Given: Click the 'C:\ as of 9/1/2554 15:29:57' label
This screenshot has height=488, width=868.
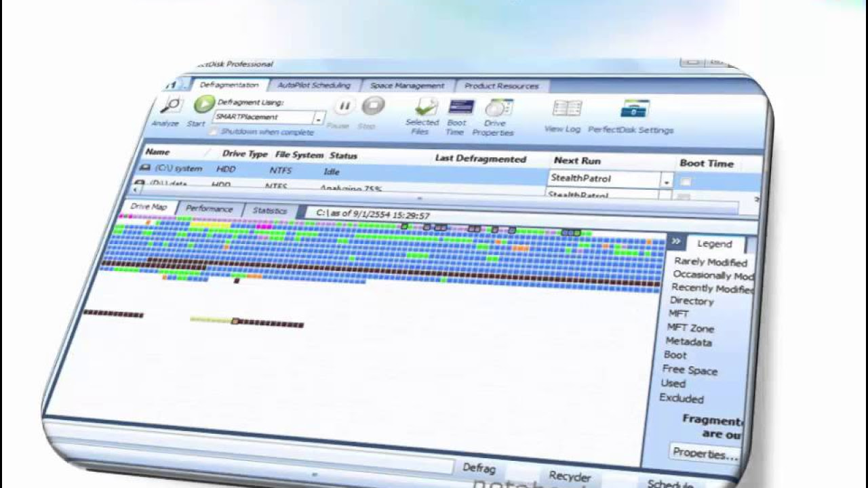Looking at the screenshot, I should click(373, 214).
